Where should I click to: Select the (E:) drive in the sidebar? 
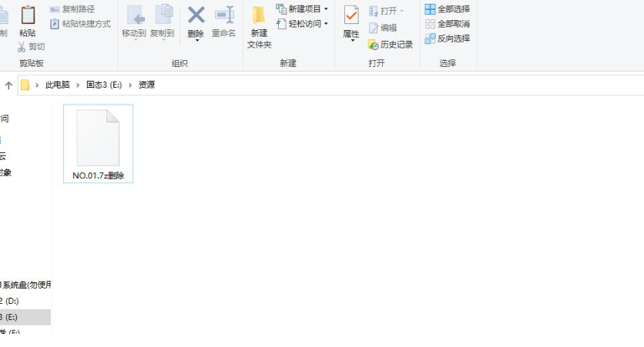tap(25, 317)
